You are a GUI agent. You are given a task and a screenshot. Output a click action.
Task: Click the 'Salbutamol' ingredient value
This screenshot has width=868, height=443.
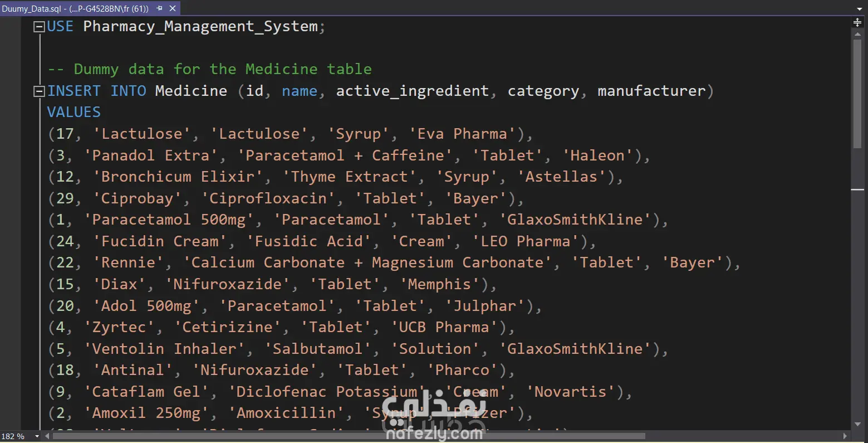[x=317, y=349]
